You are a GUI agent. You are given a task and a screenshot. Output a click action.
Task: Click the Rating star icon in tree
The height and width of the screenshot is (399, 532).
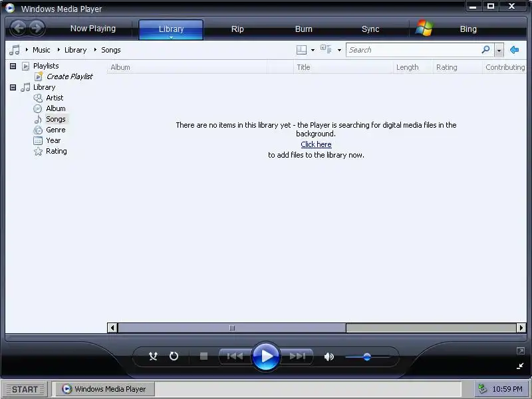pos(38,152)
